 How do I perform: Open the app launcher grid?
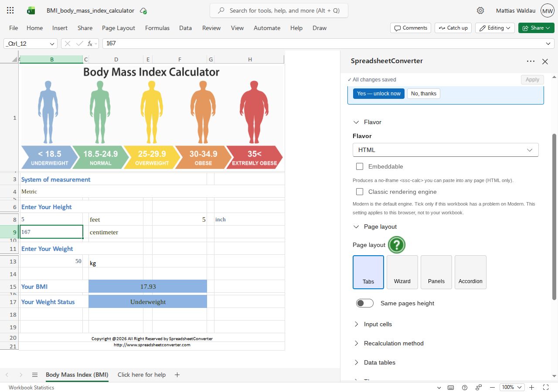(x=10, y=10)
